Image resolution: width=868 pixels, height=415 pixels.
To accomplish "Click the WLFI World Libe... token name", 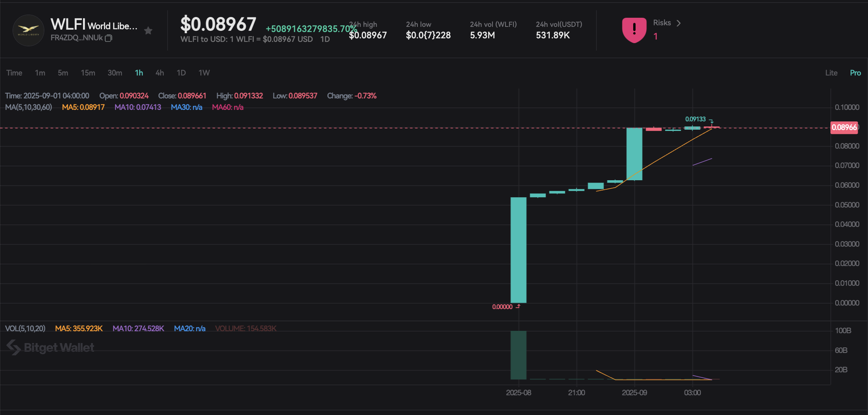I will [x=94, y=25].
